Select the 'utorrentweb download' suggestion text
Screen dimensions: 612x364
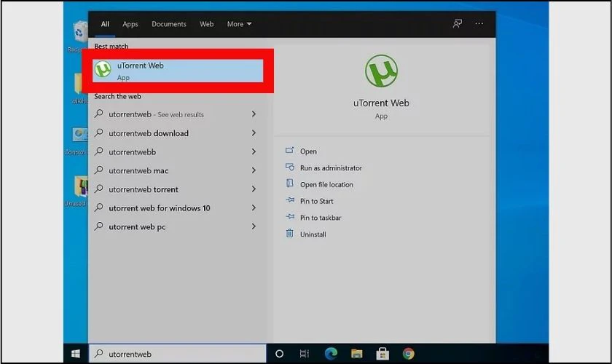click(149, 133)
